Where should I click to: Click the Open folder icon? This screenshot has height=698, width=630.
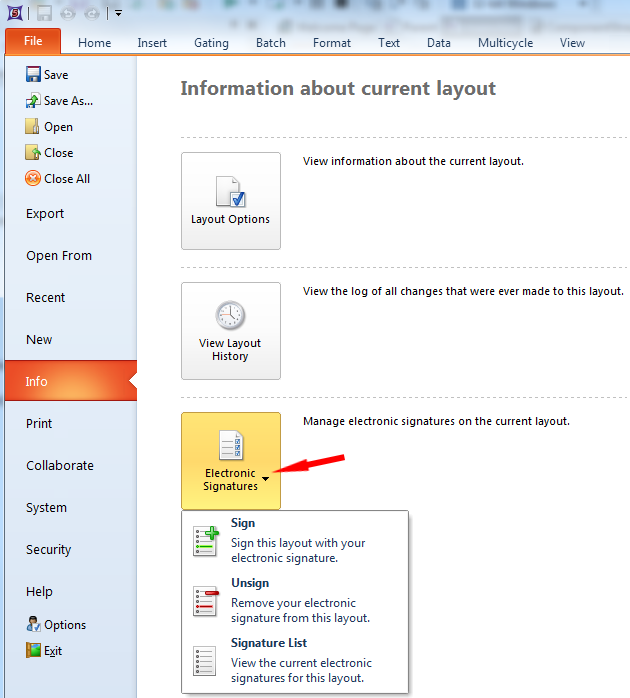click(33, 127)
